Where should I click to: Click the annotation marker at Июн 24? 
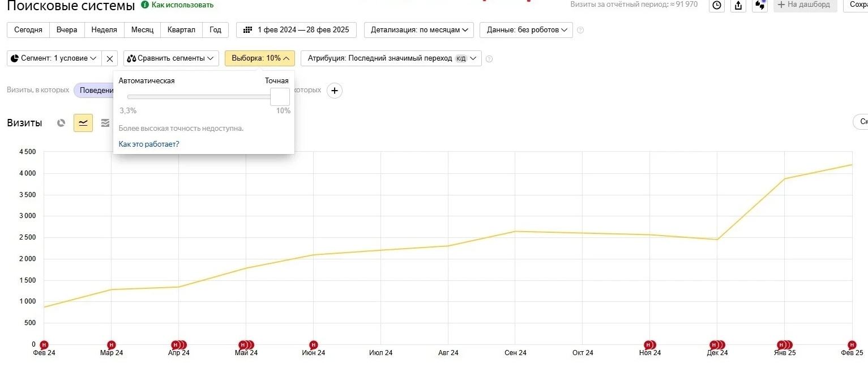coord(314,345)
